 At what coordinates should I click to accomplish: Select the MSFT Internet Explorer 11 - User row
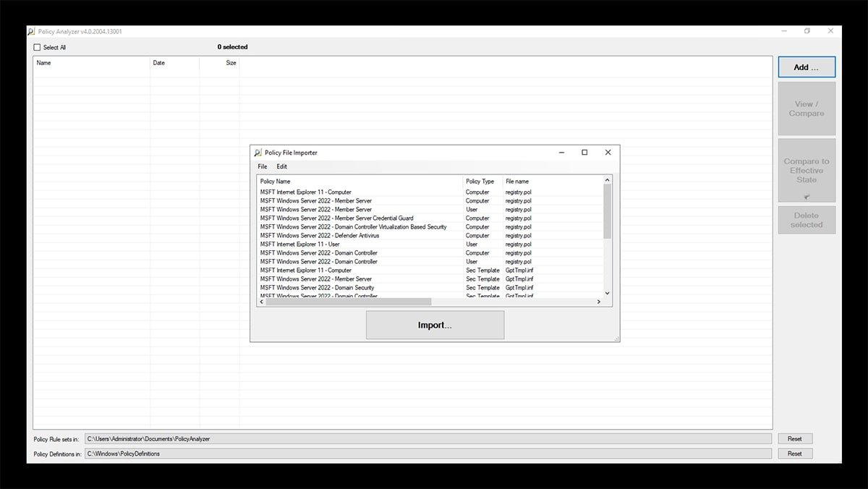tap(430, 244)
